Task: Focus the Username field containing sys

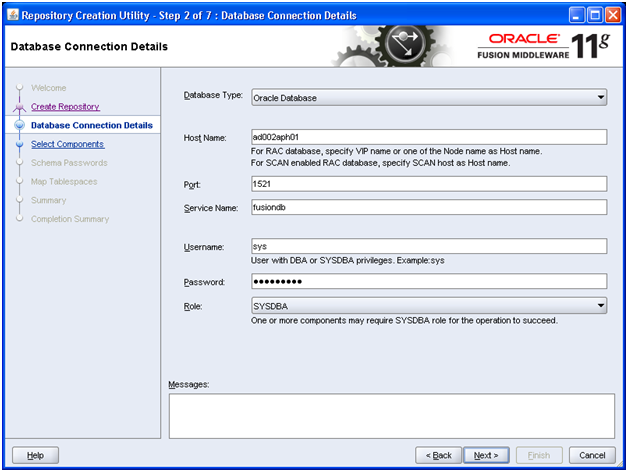Action: [x=429, y=246]
